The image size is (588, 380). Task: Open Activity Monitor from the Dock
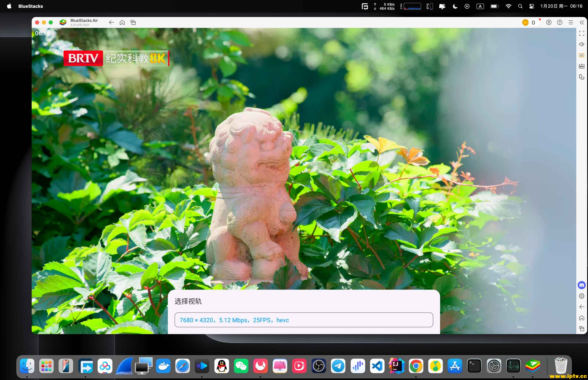point(513,366)
